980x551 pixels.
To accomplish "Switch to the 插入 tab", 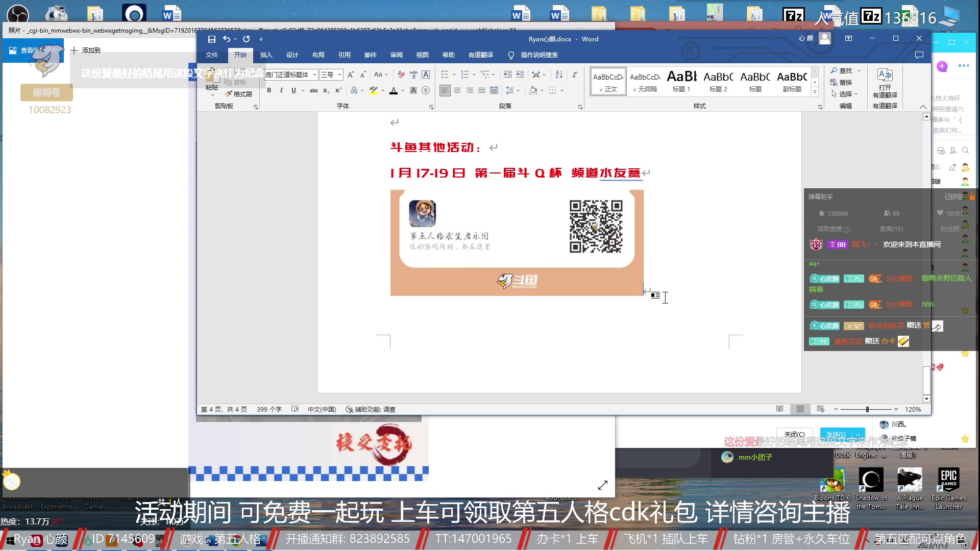I will [266, 55].
